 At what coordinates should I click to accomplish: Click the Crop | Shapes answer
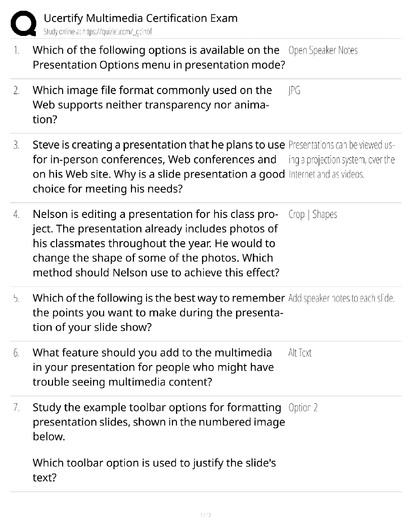pos(313,214)
